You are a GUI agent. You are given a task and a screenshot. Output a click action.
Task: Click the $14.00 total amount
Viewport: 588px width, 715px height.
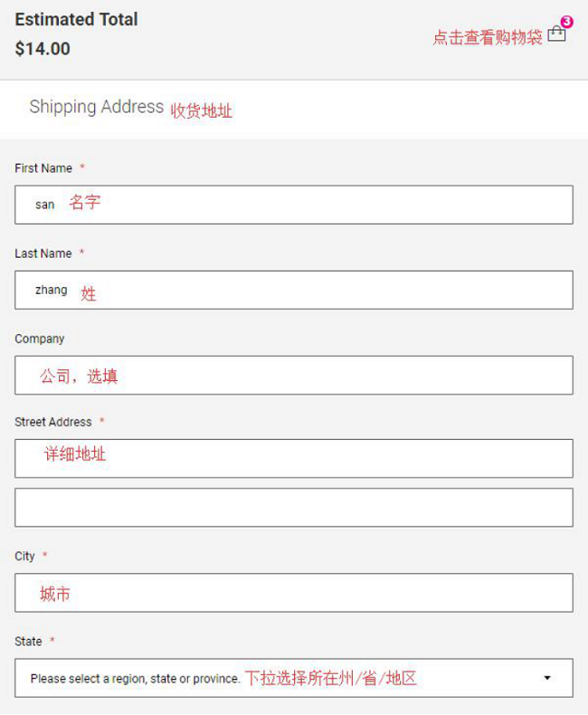pyautogui.click(x=43, y=49)
